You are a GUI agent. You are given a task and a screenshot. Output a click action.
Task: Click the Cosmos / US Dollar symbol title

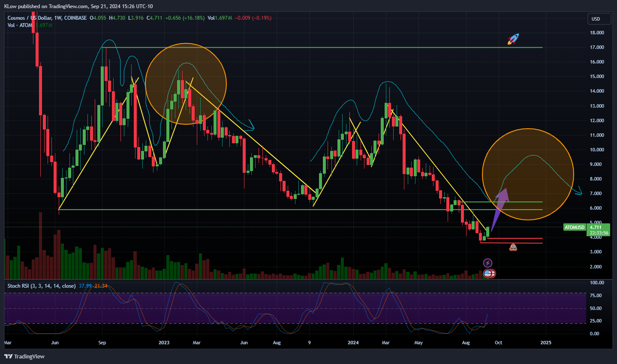pyautogui.click(x=30, y=18)
